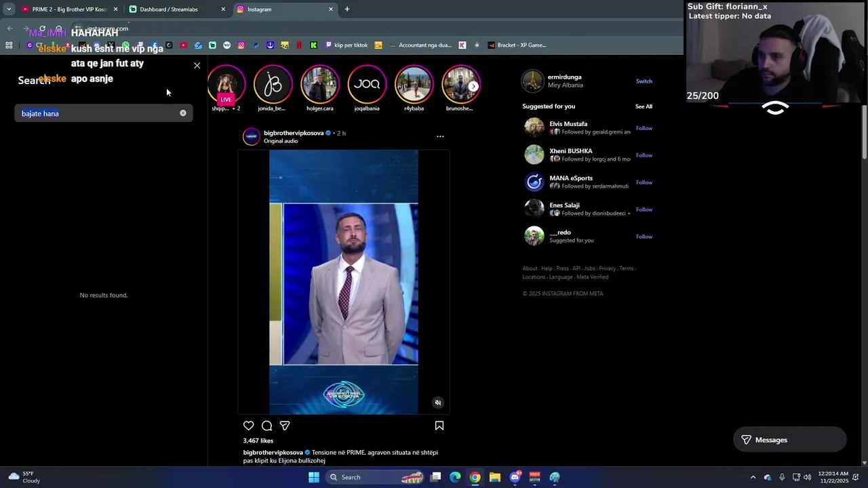Open the Windows Start menu
Screen dimensions: 868x488
tap(314, 477)
